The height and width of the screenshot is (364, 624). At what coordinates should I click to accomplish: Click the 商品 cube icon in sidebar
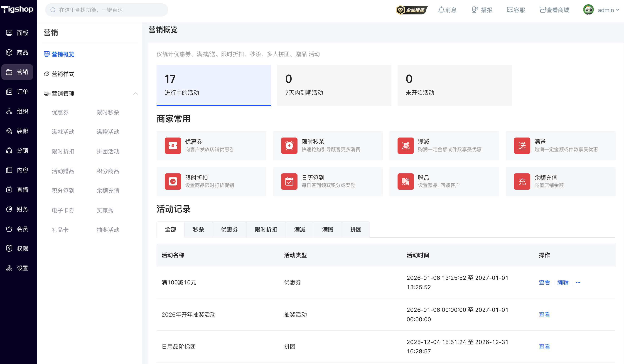tap(9, 52)
